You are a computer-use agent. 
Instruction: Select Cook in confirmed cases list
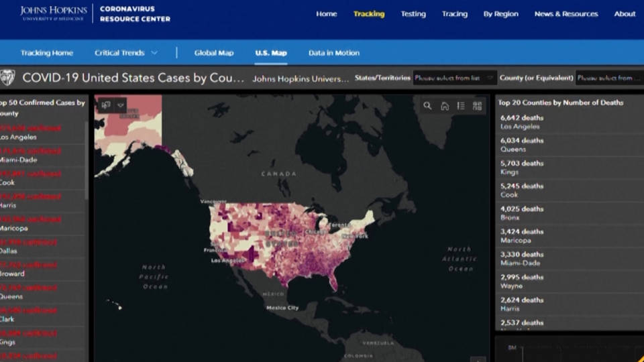coord(42,178)
